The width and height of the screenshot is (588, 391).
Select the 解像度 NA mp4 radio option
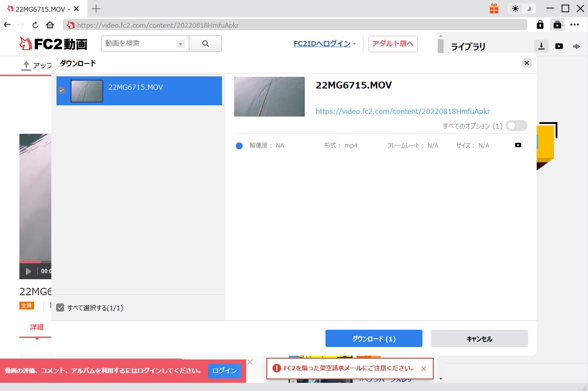tap(239, 146)
